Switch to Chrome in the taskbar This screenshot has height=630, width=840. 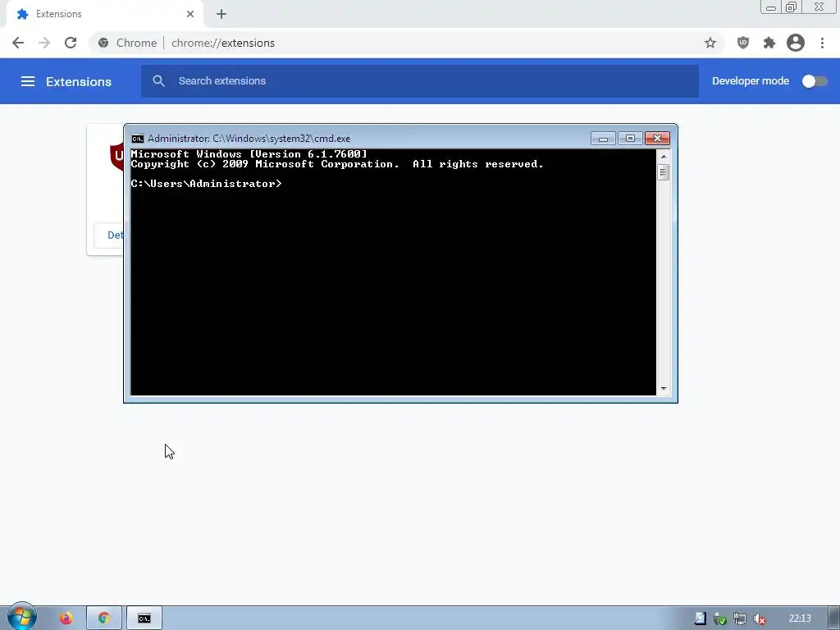click(x=104, y=619)
